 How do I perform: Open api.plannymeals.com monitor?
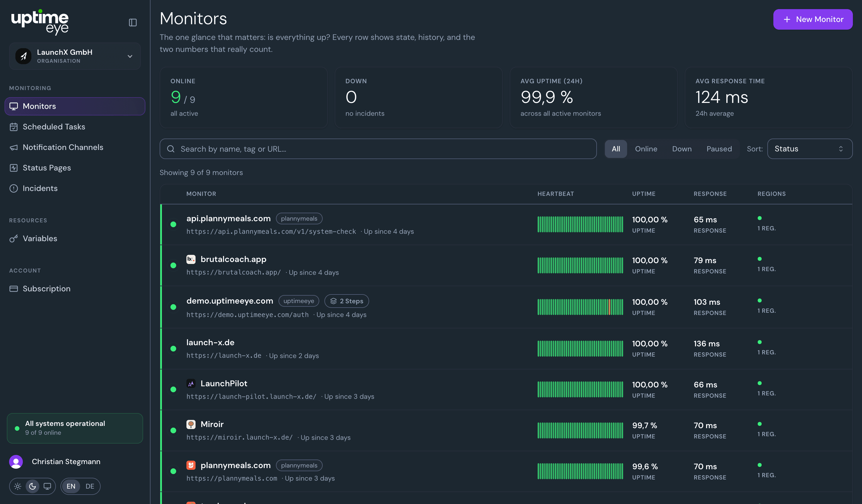(229, 218)
